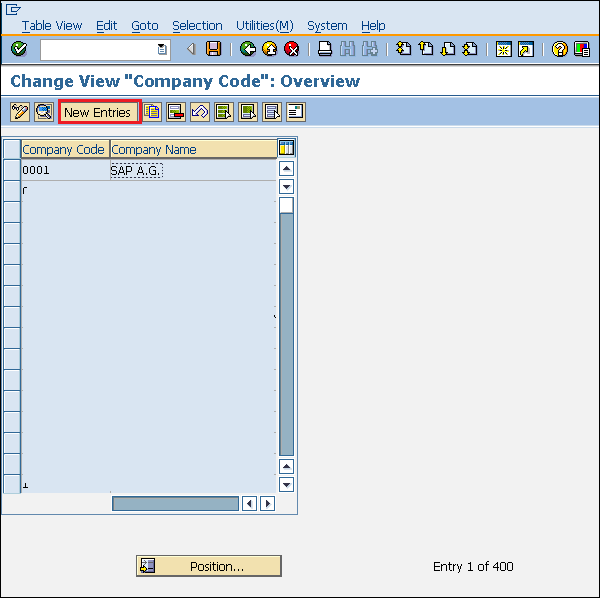Click the vertical scrollbar thumb
This screenshot has width=600, height=598.
[286, 205]
